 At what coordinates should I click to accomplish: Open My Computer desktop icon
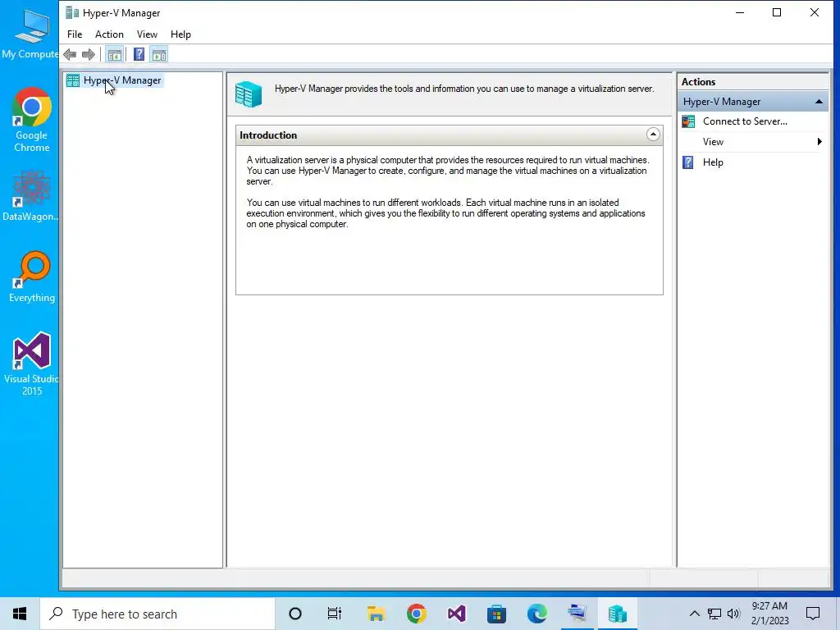(30, 33)
